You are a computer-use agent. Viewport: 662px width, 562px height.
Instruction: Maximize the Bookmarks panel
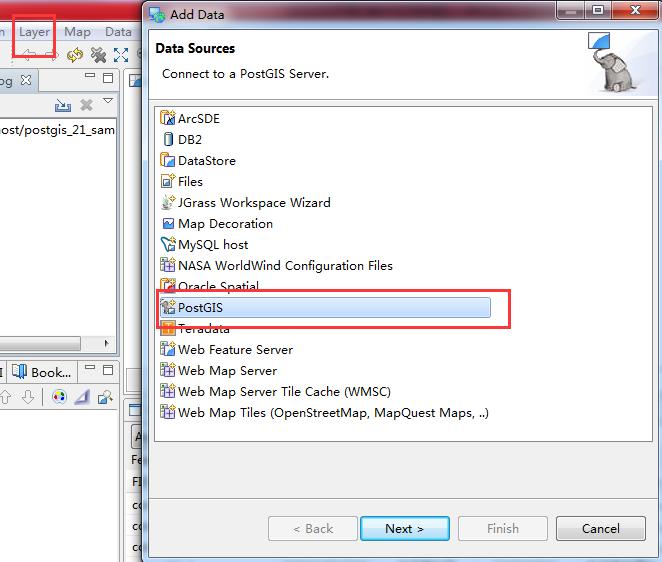[108, 370]
